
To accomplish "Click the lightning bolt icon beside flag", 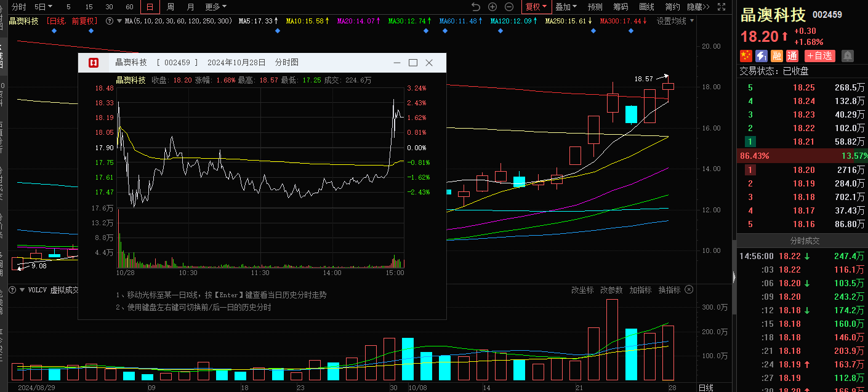I will click(762, 56).
